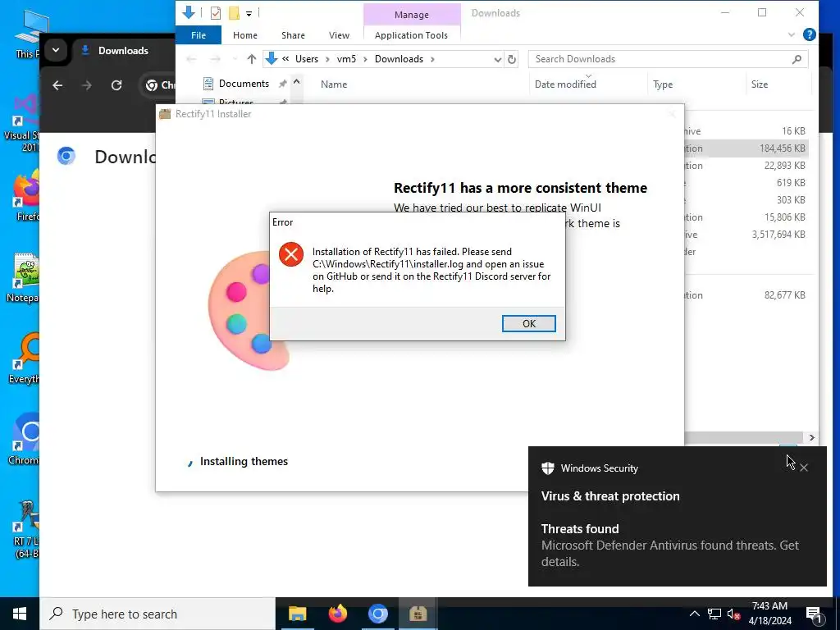Click 'vm5' in the address breadcrumb
The image size is (840, 630).
[346, 59]
